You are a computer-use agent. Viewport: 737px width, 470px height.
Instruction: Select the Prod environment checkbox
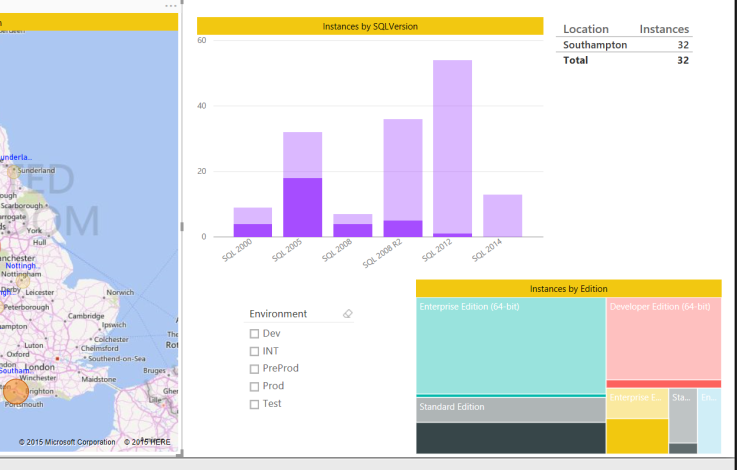coord(254,386)
